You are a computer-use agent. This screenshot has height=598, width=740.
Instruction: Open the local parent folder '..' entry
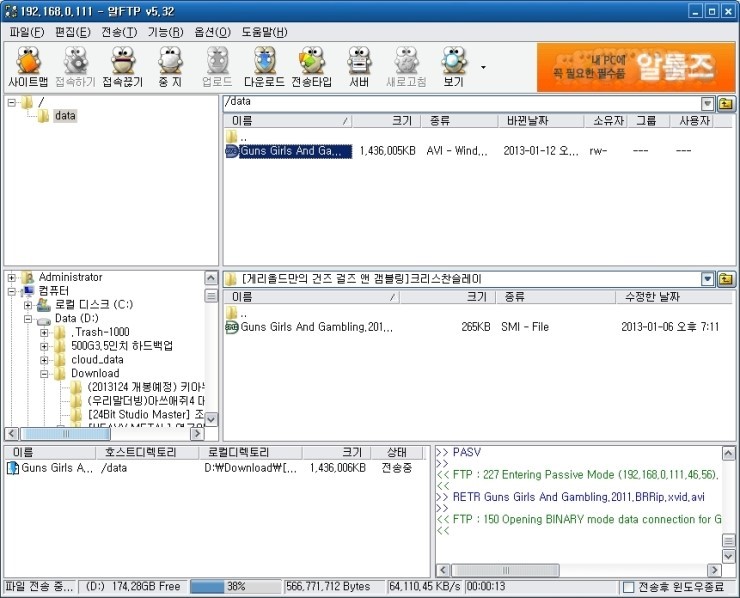click(x=237, y=313)
